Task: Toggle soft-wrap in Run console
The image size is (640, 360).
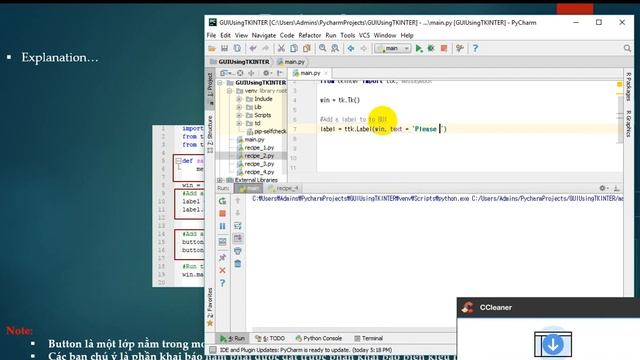Action: pyautogui.click(x=238, y=226)
